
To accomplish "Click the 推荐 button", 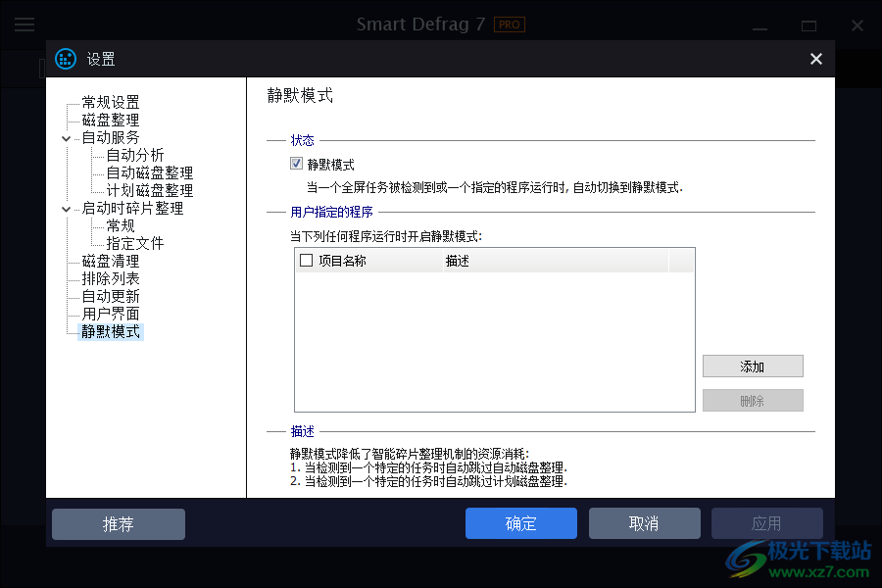I will (119, 524).
